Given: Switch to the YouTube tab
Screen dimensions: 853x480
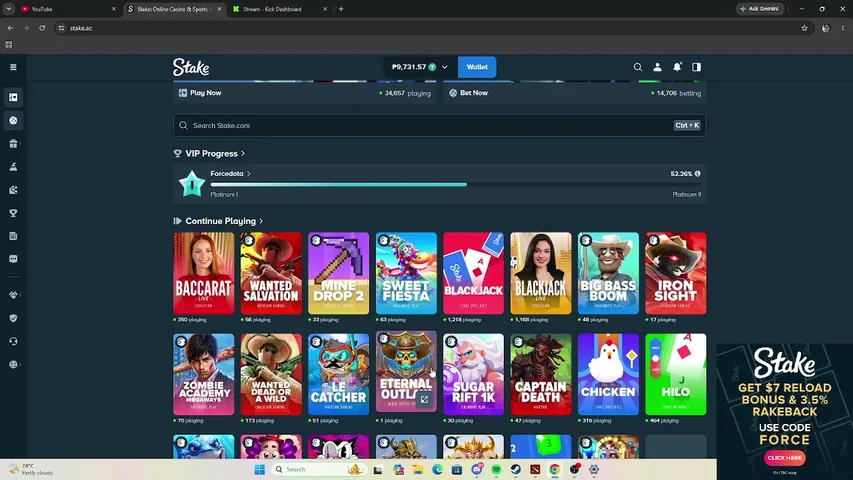Looking at the screenshot, I should [x=67, y=9].
